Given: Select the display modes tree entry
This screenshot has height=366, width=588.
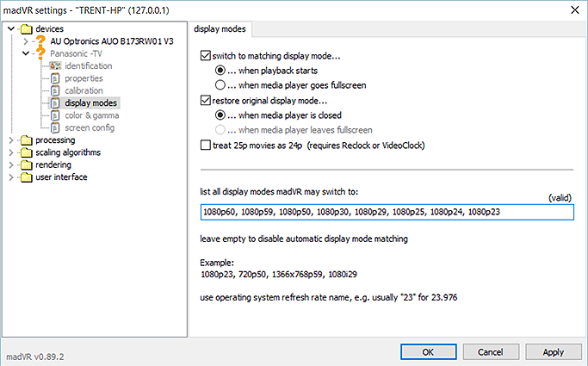Looking at the screenshot, I should point(90,103).
